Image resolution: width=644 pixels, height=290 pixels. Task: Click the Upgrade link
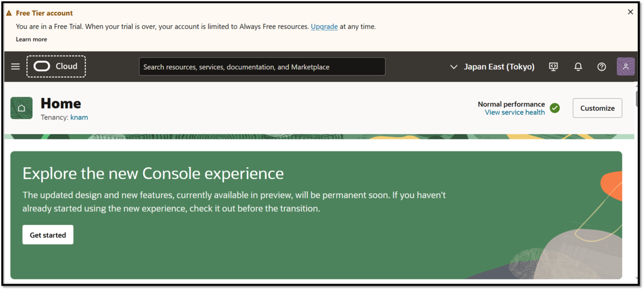click(324, 26)
